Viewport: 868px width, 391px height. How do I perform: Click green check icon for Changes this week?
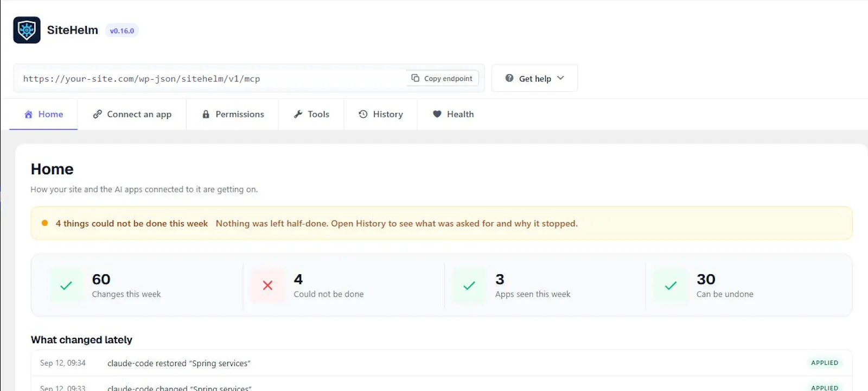pos(66,286)
